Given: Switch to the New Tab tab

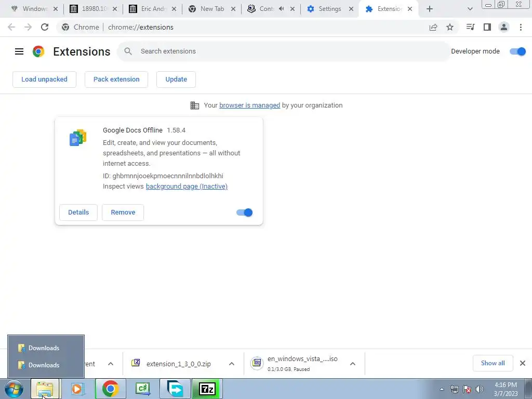Looking at the screenshot, I should pos(212,9).
